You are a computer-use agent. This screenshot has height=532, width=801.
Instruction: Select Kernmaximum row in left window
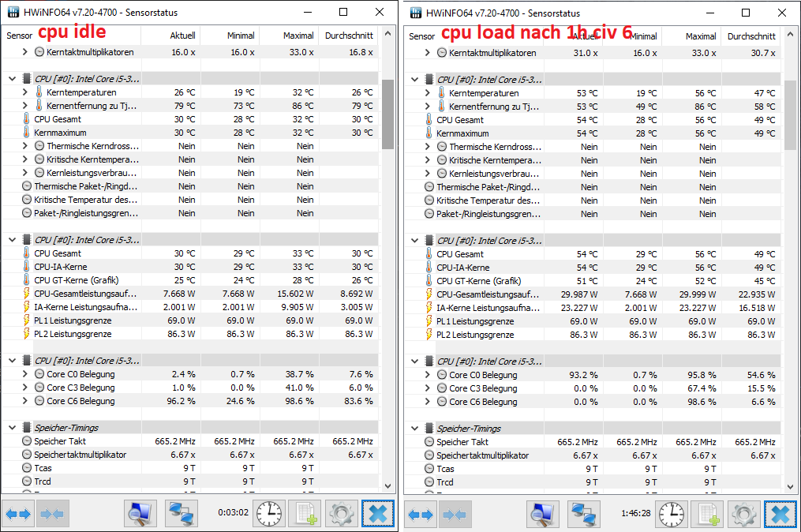190,133
